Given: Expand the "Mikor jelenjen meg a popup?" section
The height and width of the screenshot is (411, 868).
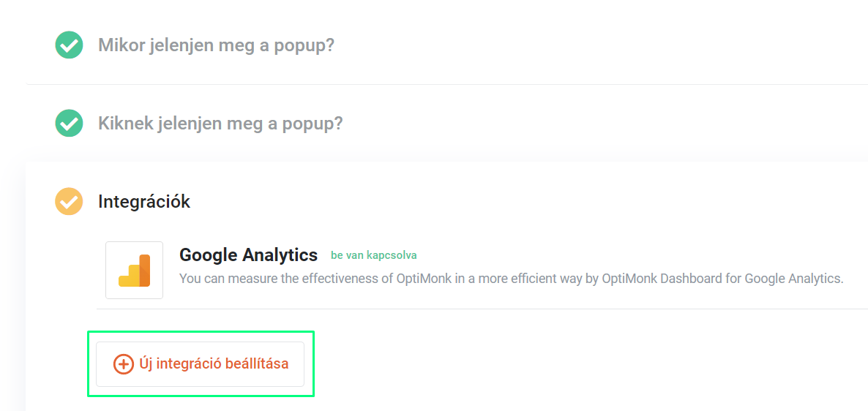Looking at the screenshot, I should coord(217,45).
